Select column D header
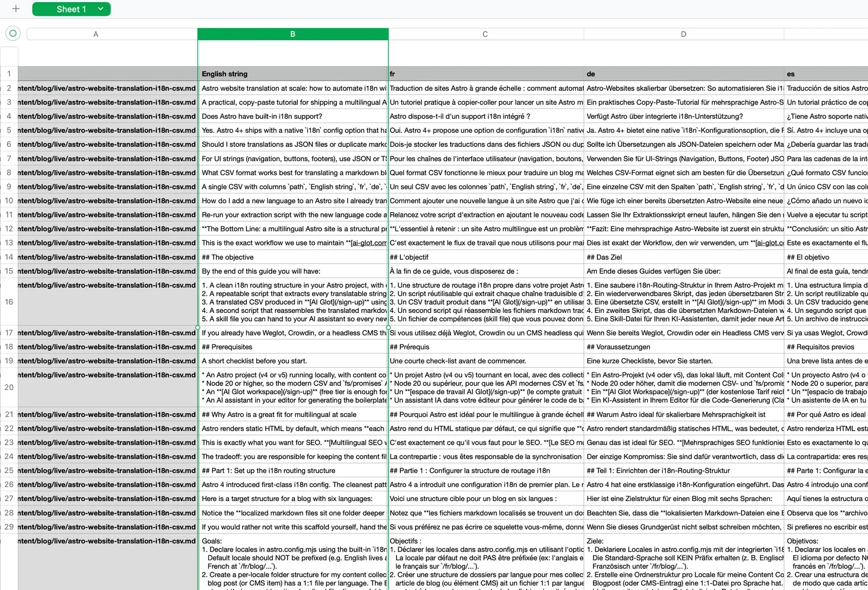 [x=684, y=34]
